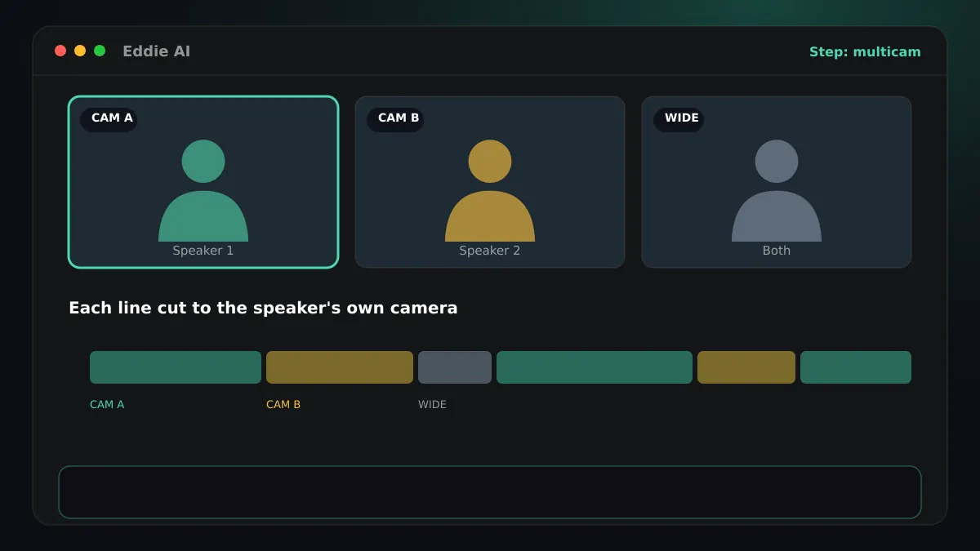Close the window with the red button
980x551 pixels.
(60, 51)
